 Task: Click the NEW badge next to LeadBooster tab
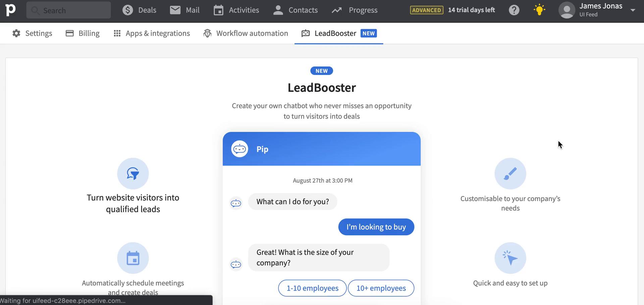[369, 33]
